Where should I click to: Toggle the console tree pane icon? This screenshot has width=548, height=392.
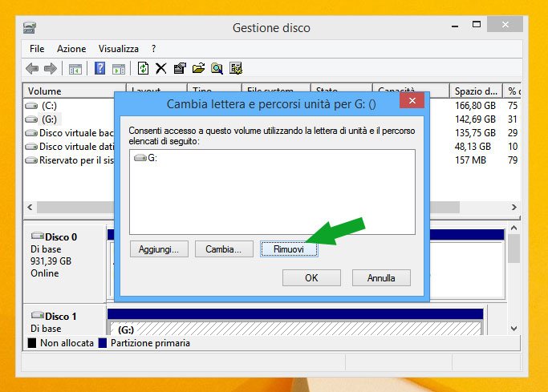(x=75, y=69)
